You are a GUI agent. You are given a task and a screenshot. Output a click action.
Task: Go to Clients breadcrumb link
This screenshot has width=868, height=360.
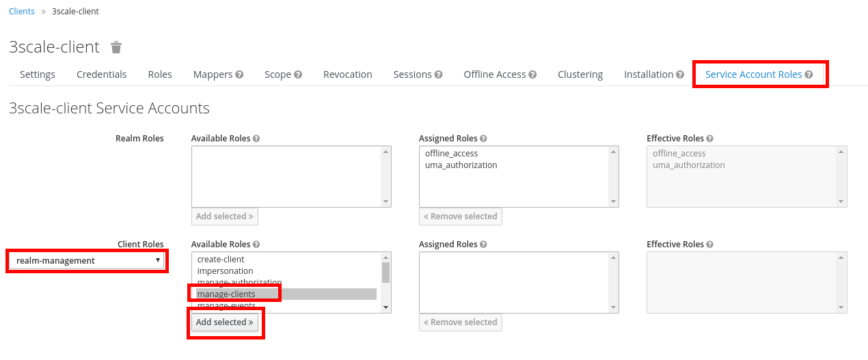click(22, 12)
